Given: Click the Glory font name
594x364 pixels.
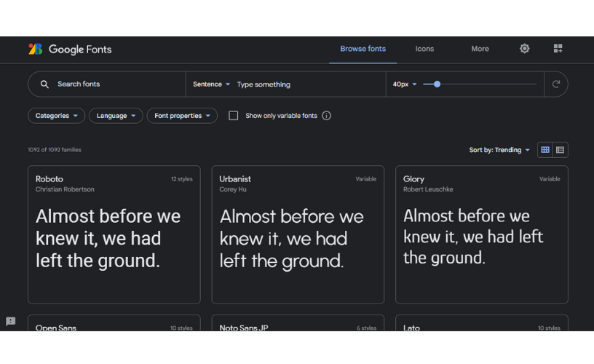Looking at the screenshot, I should tap(413, 179).
